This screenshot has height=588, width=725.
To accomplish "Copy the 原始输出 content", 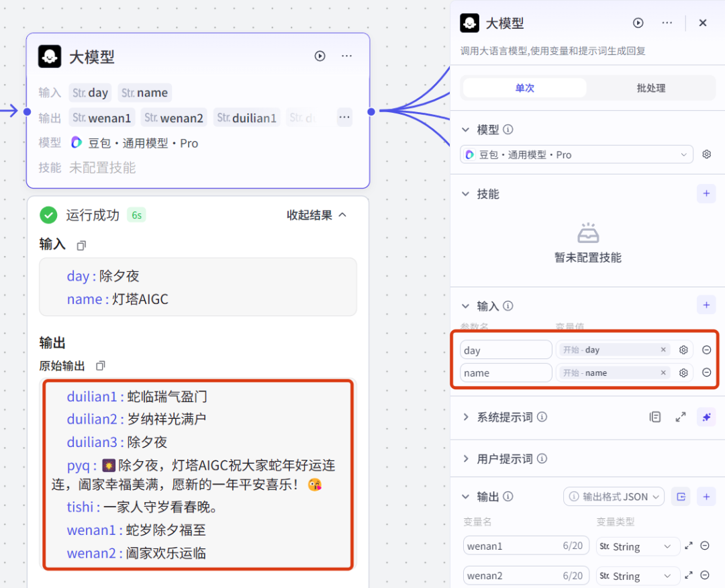I will coord(101,366).
